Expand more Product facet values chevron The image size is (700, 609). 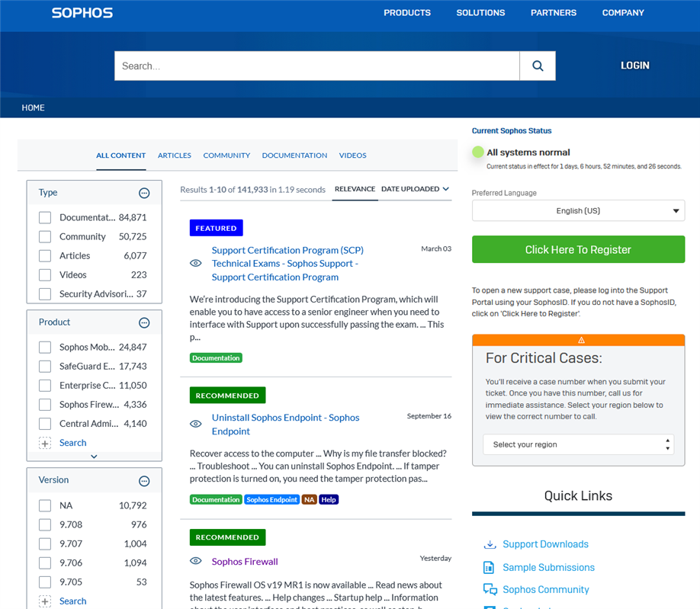(x=94, y=457)
